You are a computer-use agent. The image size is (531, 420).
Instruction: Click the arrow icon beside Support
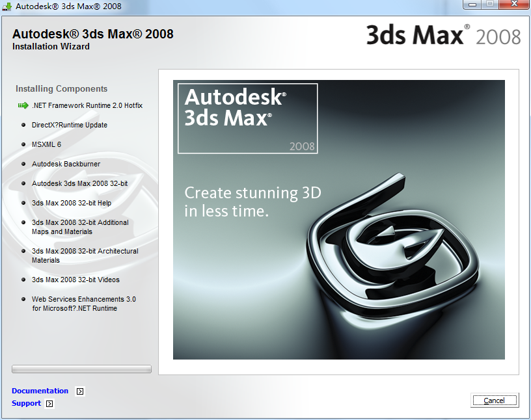click(49, 404)
